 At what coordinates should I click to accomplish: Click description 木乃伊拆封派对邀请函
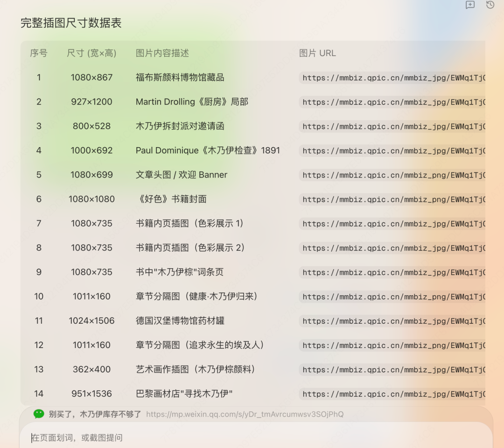click(180, 126)
